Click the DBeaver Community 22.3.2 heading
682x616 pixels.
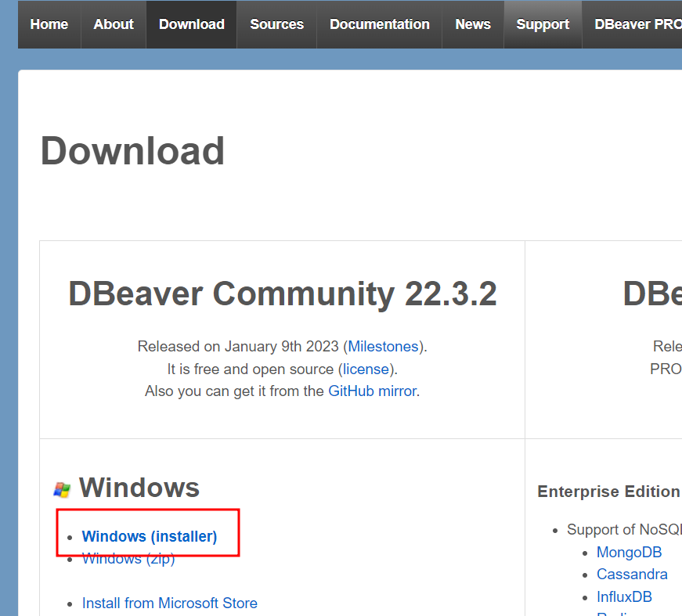coord(283,294)
